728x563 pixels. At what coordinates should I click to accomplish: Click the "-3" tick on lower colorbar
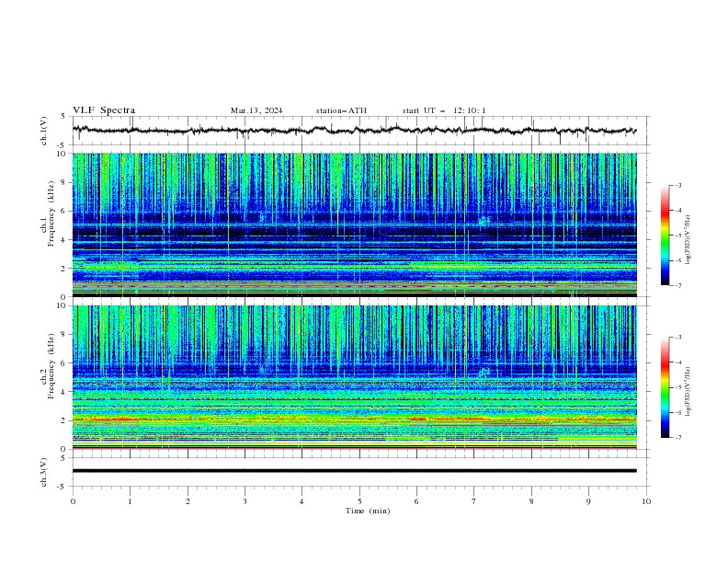pos(677,338)
